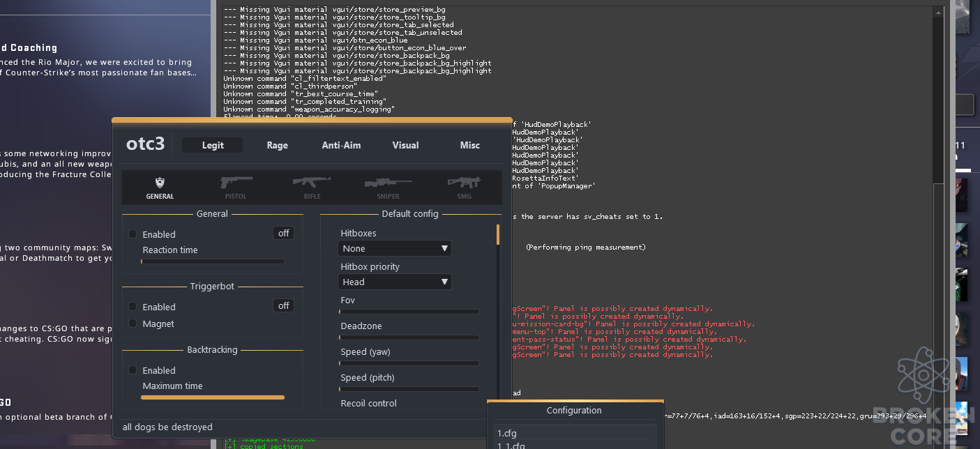This screenshot has width=980, height=449.
Task: Open the Visual tab
Action: pyautogui.click(x=405, y=145)
